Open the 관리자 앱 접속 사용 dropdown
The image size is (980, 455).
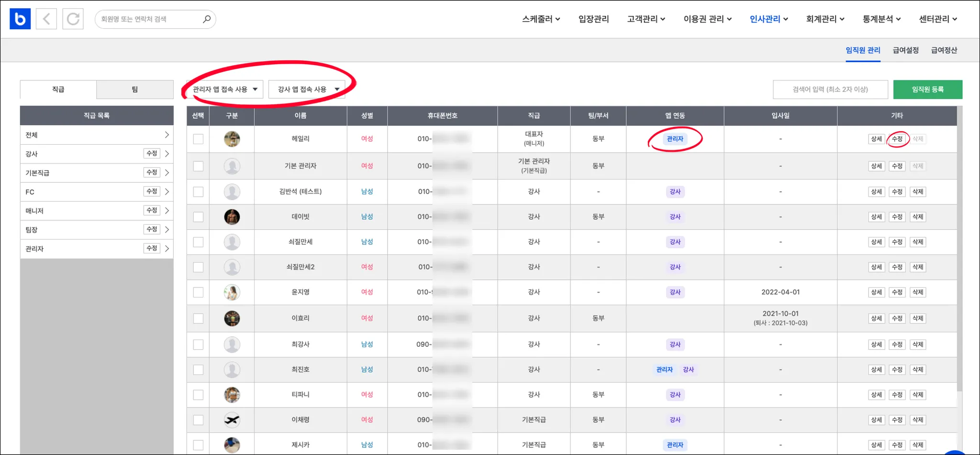[x=225, y=90]
